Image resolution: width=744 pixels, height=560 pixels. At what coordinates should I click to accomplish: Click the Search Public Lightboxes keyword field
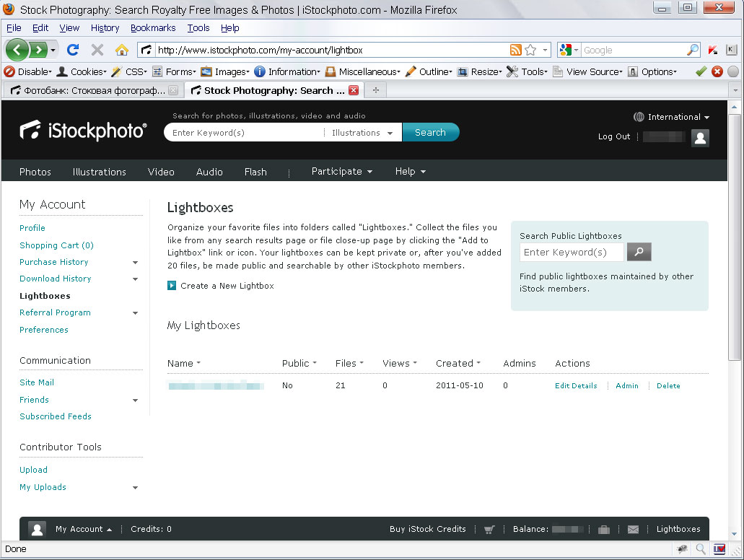pos(572,252)
